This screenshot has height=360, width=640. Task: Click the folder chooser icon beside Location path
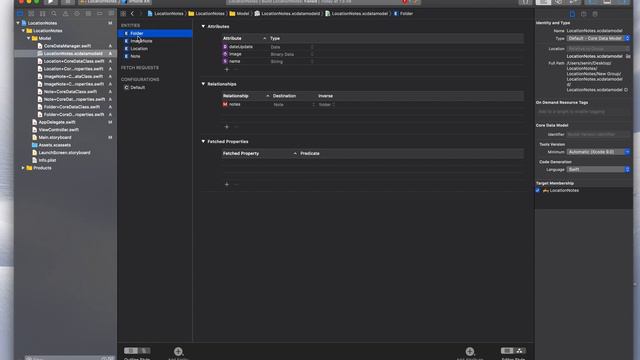pyautogui.click(x=628, y=56)
